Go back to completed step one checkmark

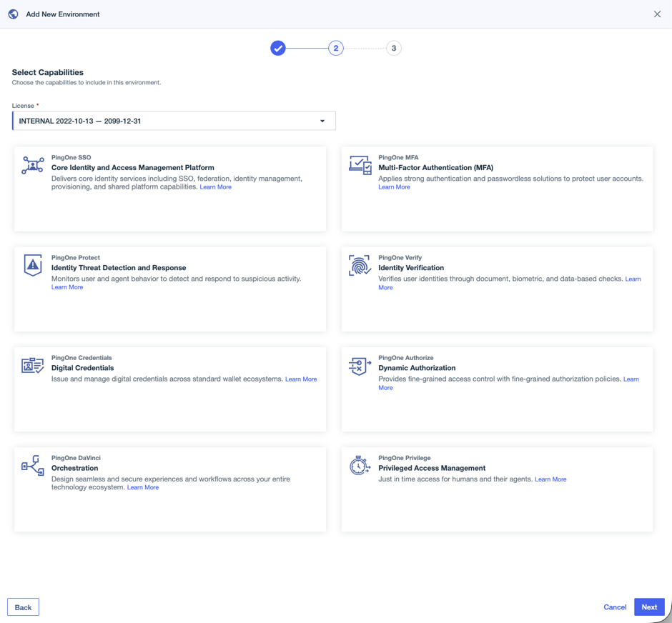[x=277, y=48]
